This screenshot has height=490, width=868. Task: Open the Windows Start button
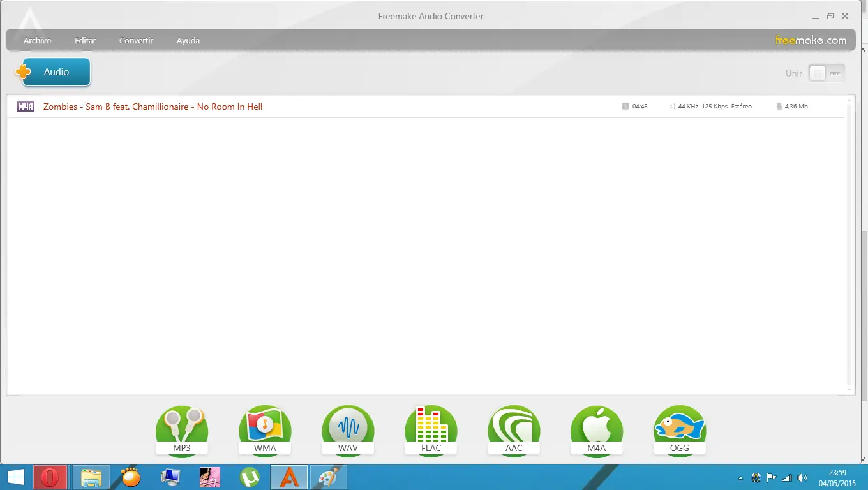tap(15, 477)
